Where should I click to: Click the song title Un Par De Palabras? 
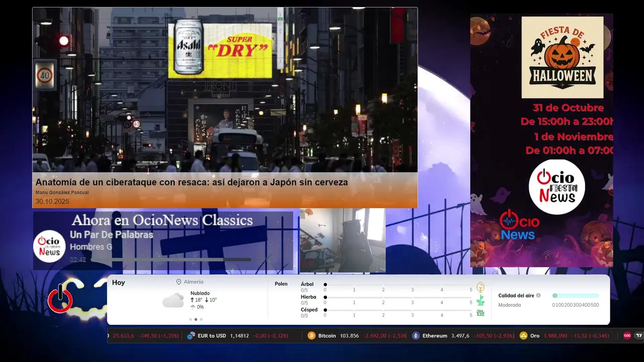click(x=111, y=235)
